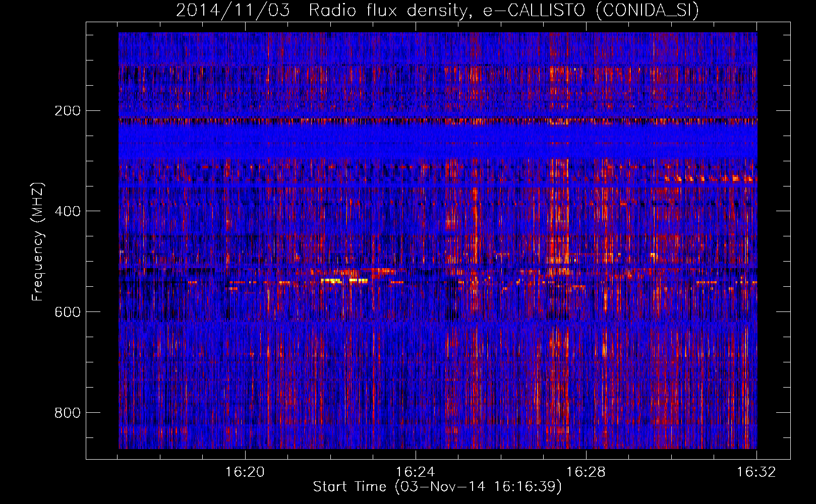Click the 16:24 time tick label
The height and width of the screenshot is (504, 816).
(x=416, y=472)
